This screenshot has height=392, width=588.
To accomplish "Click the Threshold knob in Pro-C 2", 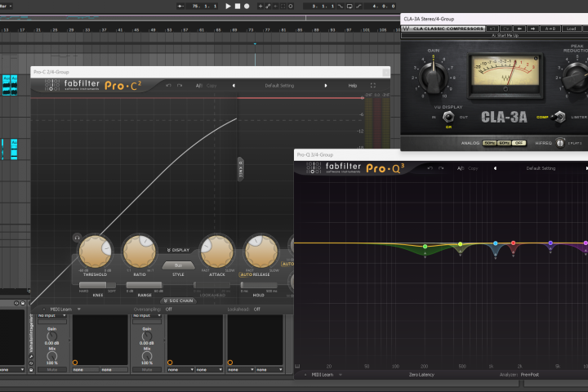I will pyautogui.click(x=95, y=252).
